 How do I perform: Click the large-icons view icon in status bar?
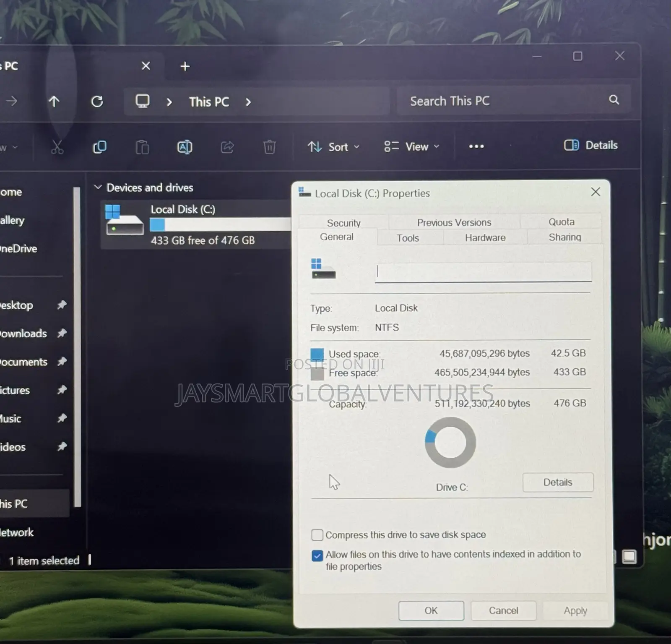tap(629, 557)
